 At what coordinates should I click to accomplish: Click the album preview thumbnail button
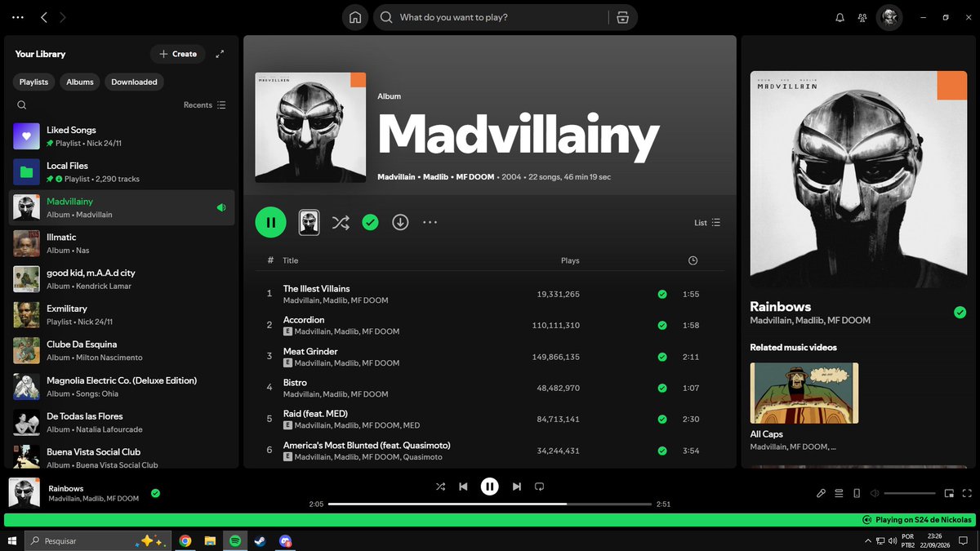click(309, 222)
